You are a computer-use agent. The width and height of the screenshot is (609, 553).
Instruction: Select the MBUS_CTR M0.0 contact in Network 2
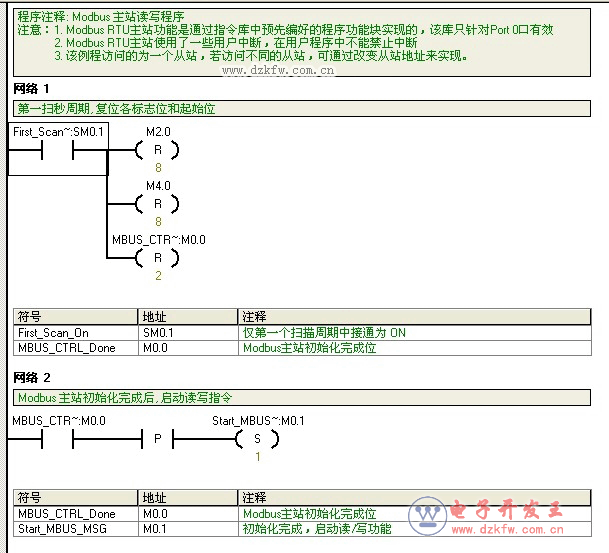tap(58, 440)
